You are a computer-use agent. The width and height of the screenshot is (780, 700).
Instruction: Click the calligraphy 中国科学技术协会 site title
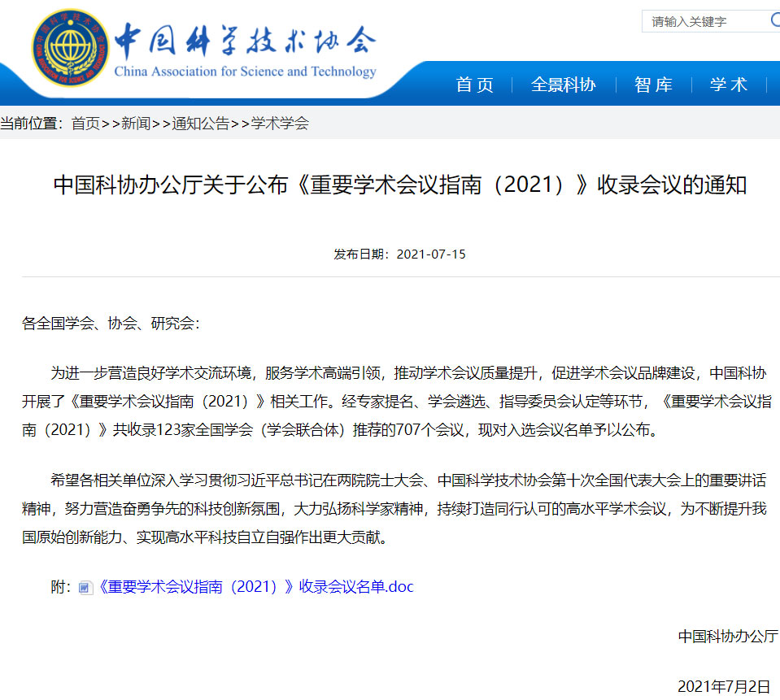point(245,39)
